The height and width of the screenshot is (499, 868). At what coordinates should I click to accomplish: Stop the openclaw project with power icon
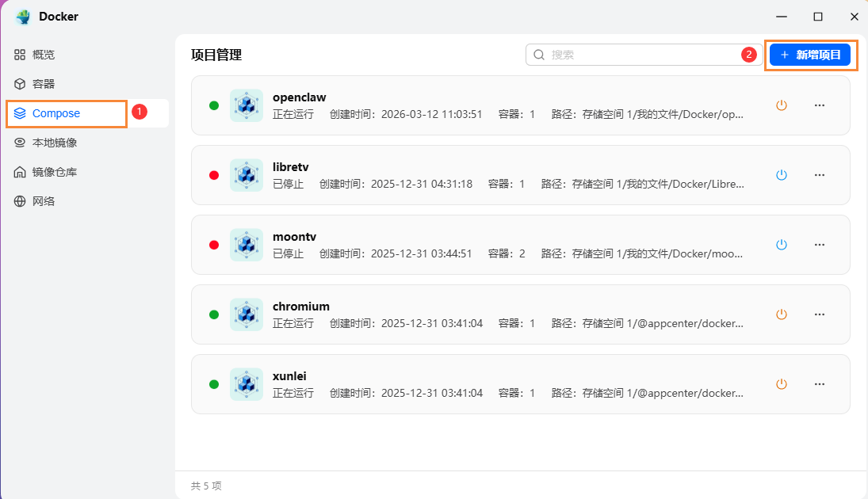point(781,105)
